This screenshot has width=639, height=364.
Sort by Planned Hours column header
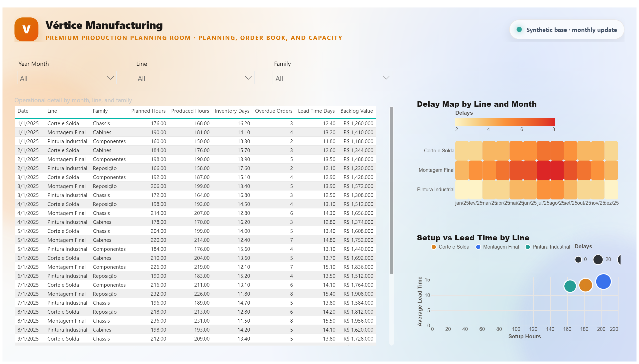coord(148,111)
